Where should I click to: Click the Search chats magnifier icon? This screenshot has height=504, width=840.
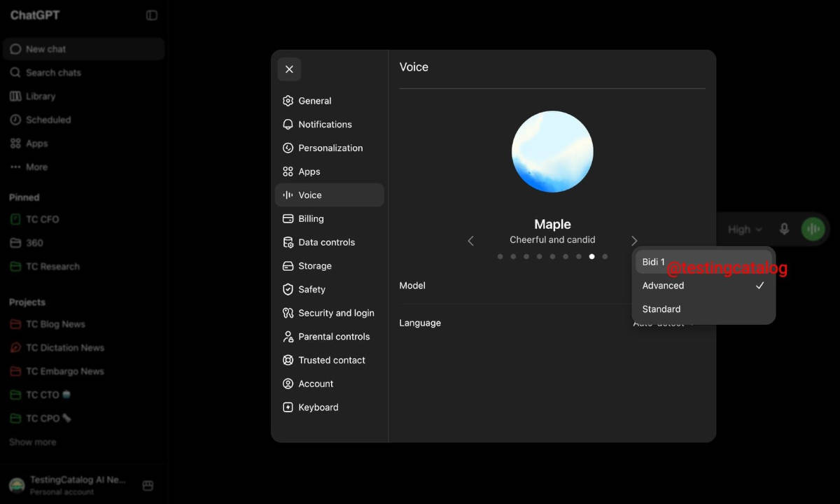pos(15,73)
